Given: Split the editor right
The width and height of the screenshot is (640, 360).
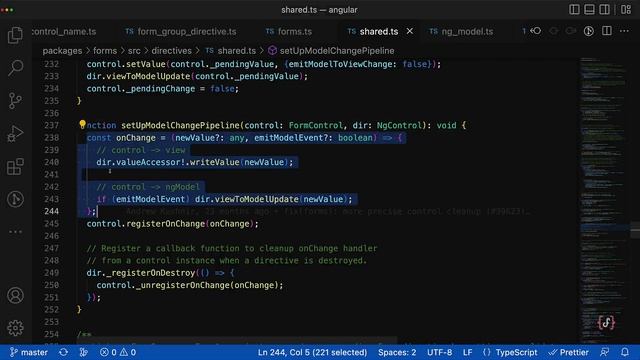Looking at the screenshot, I should tap(607, 31).
